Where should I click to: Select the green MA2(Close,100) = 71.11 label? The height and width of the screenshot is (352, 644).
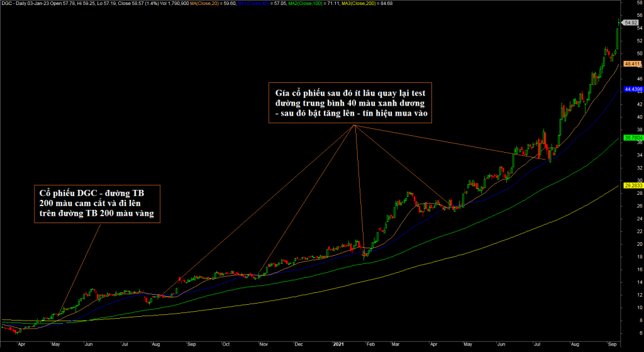(x=314, y=3)
